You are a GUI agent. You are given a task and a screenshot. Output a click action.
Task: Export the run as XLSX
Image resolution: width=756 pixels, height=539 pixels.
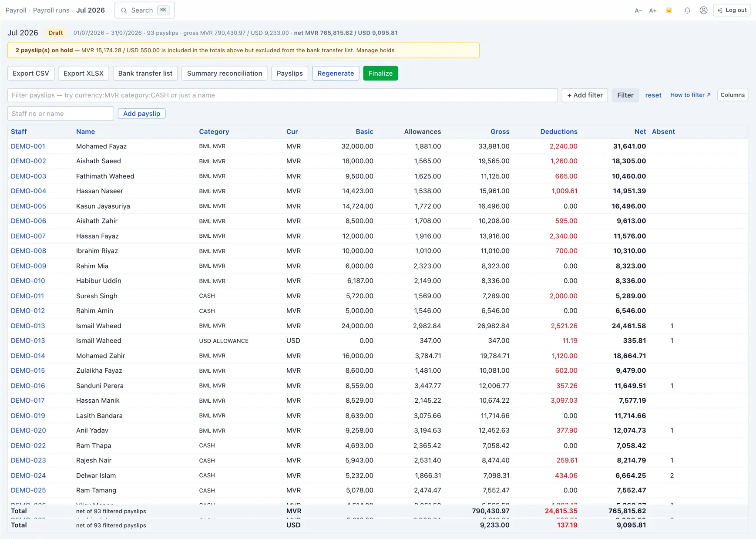[x=84, y=73]
